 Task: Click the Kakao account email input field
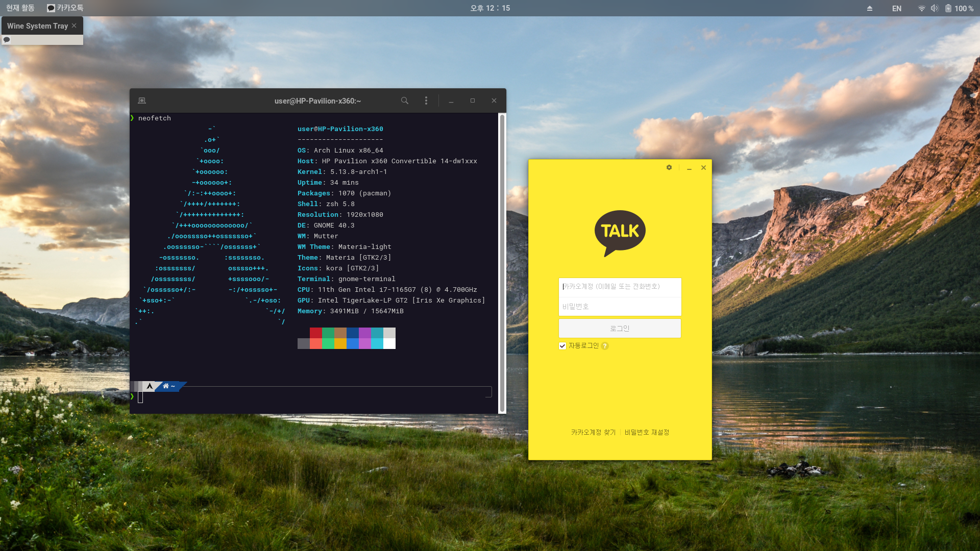[x=620, y=287]
